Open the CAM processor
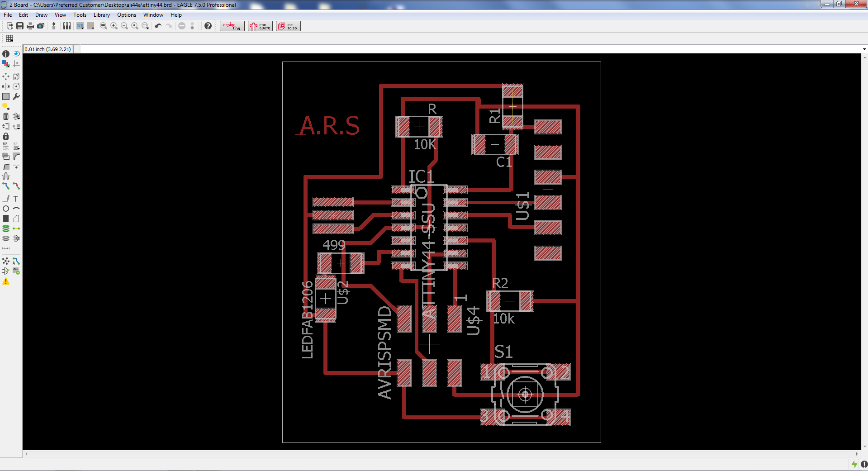The height and width of the screenshot is (471, 868). tap(41, 26)
